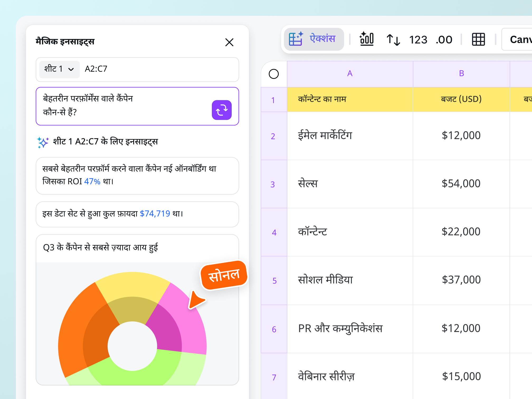
Task: Open the Canva font selector
Action: (x=517, y=39)
